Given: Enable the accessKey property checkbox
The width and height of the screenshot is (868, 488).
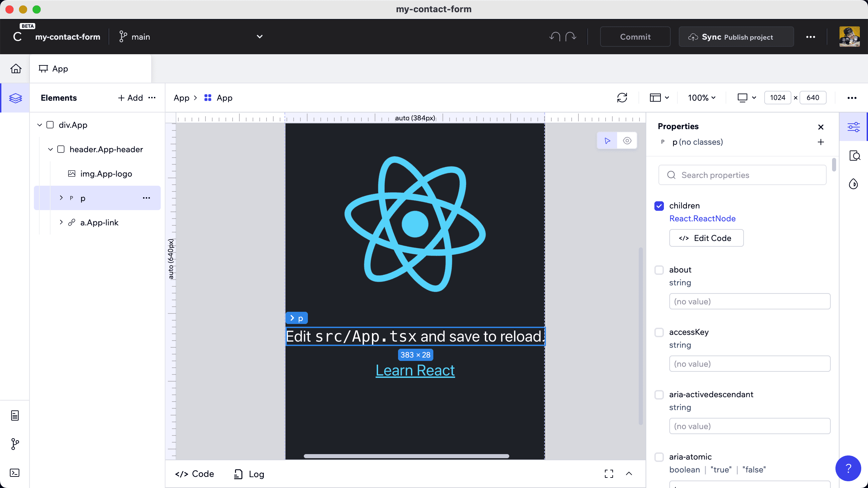Looking at the screenshot, I should point(659,332).
